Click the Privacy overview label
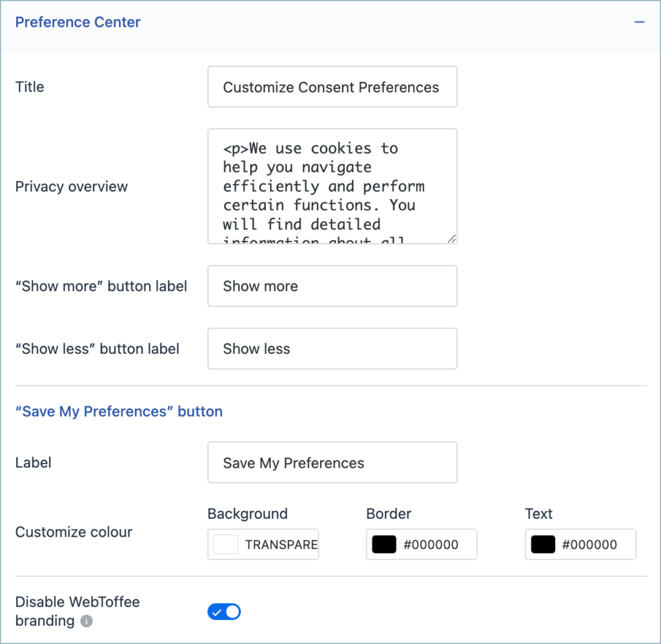 (x=71, y=187)
